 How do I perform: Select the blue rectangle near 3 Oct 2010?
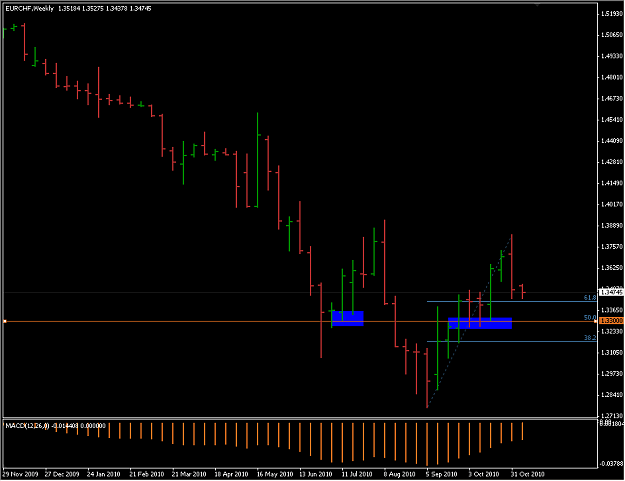[480, 323]
